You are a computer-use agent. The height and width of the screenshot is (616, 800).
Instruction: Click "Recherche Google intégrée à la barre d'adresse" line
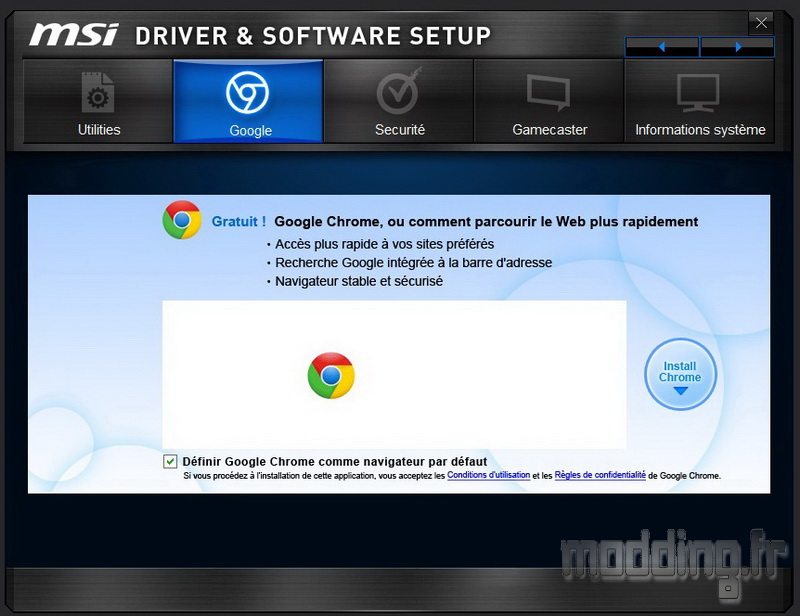coord(414,263)
